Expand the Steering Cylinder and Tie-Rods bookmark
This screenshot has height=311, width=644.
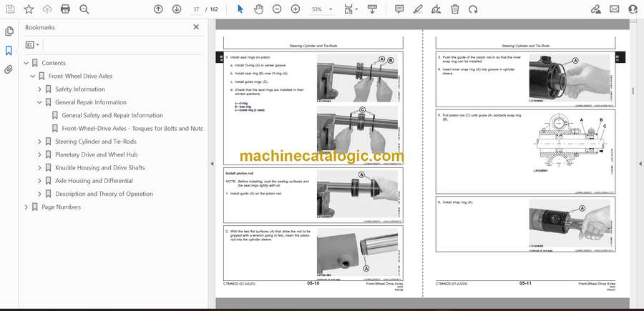pyautogui.click(x=40, y=142)
